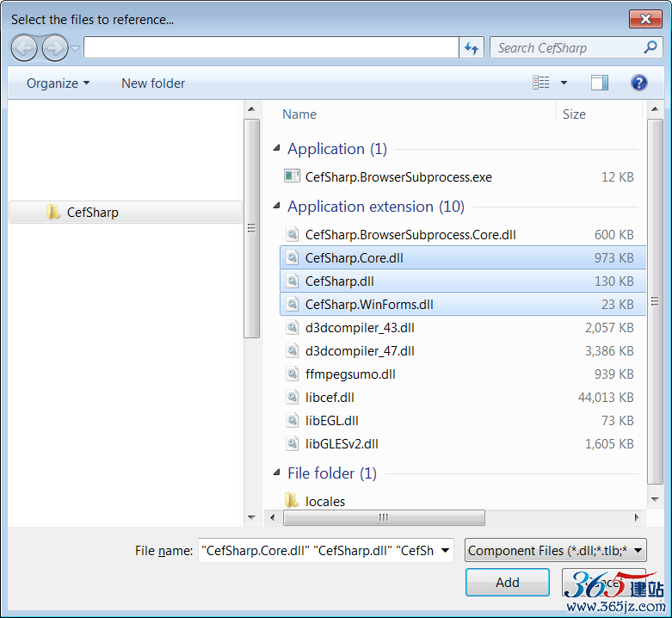
Task: Open the File name history dropdown
Action: (446, 550)
